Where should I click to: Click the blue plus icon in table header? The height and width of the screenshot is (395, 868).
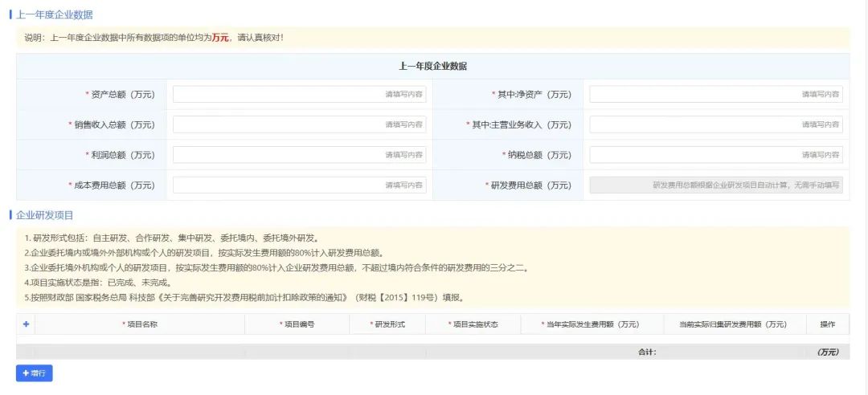[x=26, y=324]
